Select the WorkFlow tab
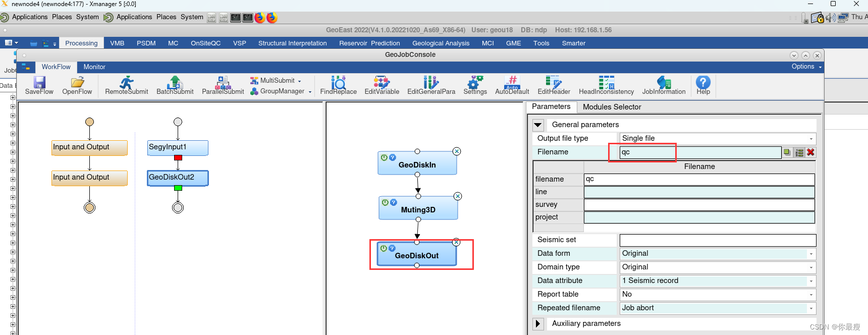Image resolution: width=868 pixels, height=335 pixels. (x=56, y=67)
